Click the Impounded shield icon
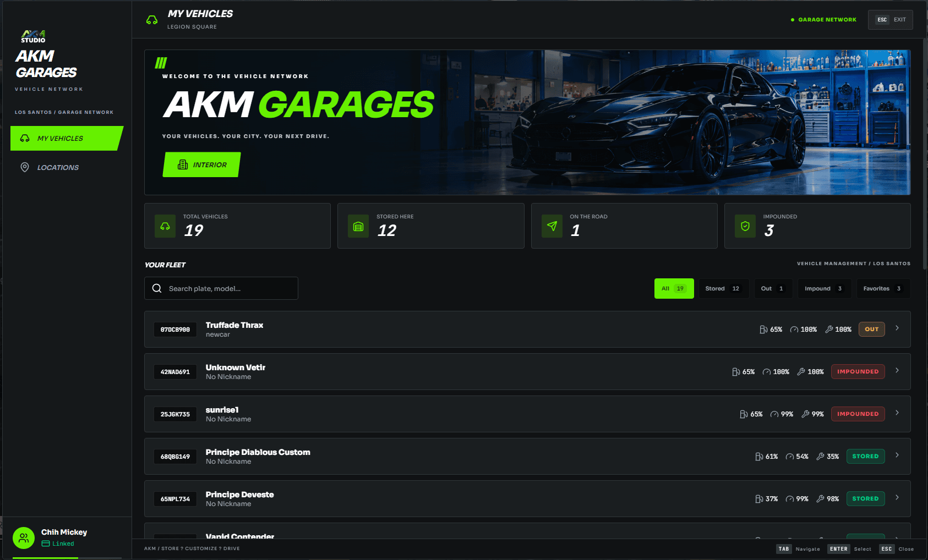This screenshot has width=928, height=560. tap(745, 226)
